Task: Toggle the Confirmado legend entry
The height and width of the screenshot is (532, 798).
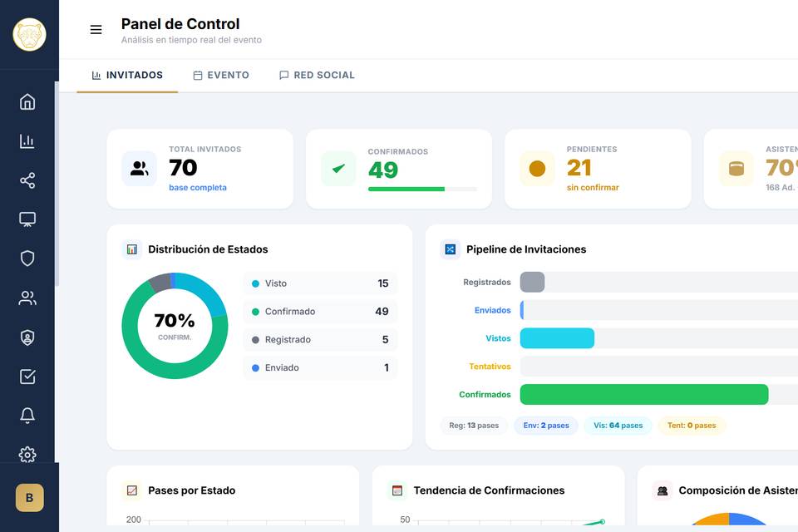Action: (320, 312)
